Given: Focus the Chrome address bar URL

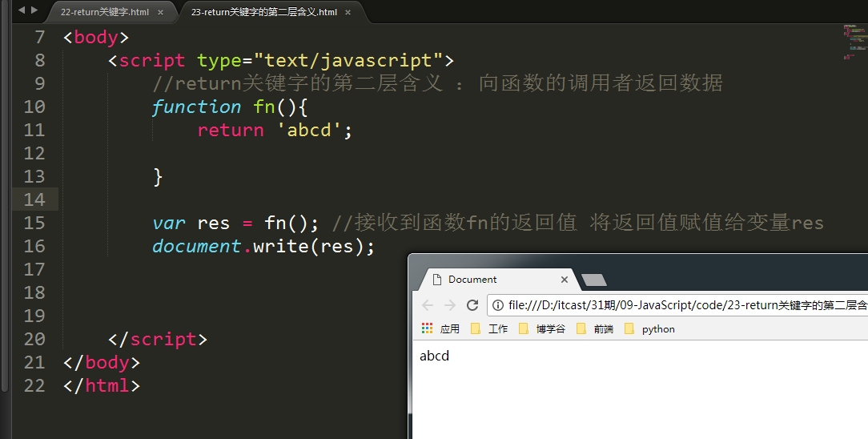Looking at the screenshot, I should (x=686, y=305).
